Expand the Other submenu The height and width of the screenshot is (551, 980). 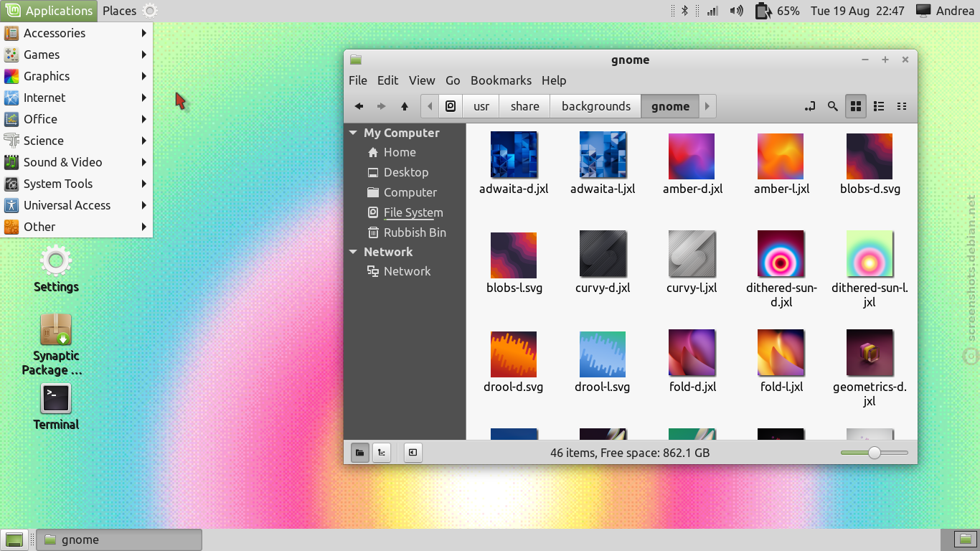(x=77, y=227)
